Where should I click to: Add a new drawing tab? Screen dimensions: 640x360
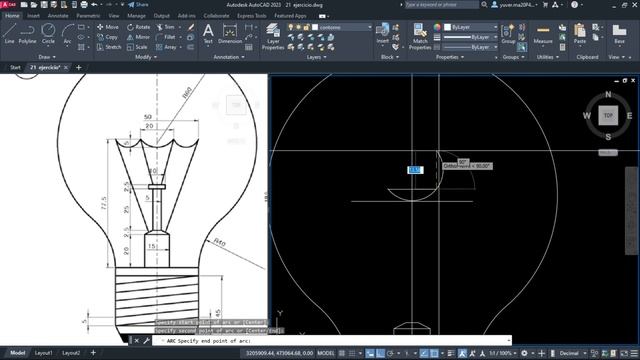coord(78,67)
